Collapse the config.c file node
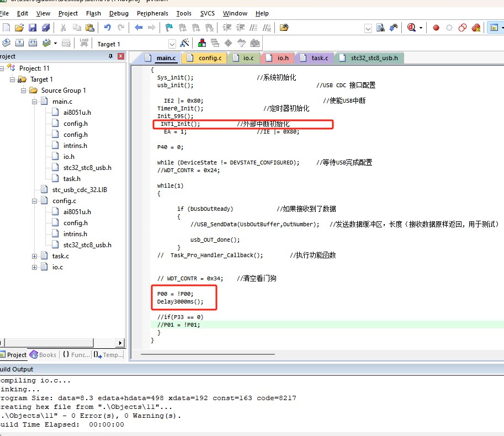 [34, 201]
